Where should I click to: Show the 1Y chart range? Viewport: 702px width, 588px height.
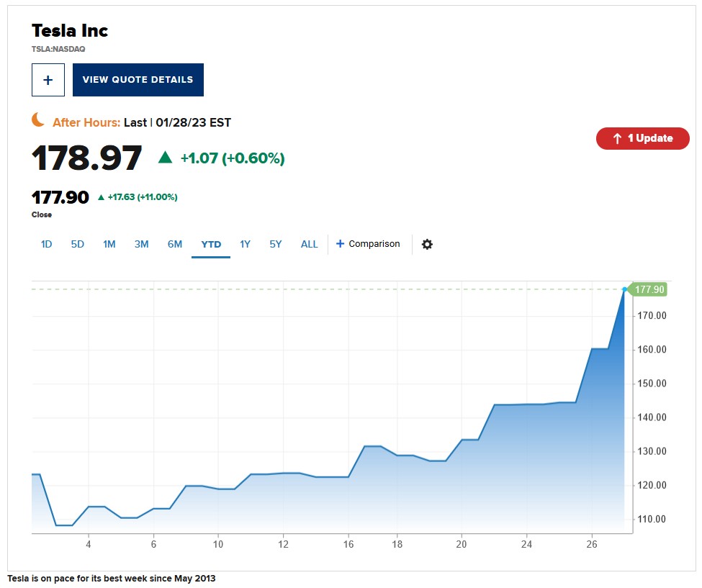tap(245, 244)
